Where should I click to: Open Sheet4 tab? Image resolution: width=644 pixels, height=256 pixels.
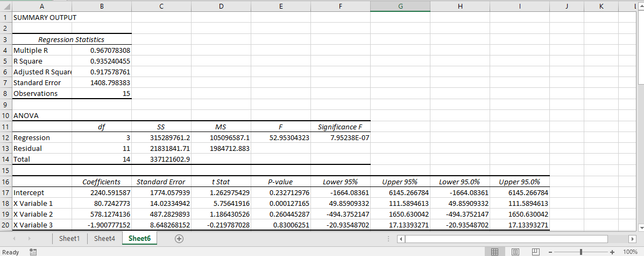(105, 239)
